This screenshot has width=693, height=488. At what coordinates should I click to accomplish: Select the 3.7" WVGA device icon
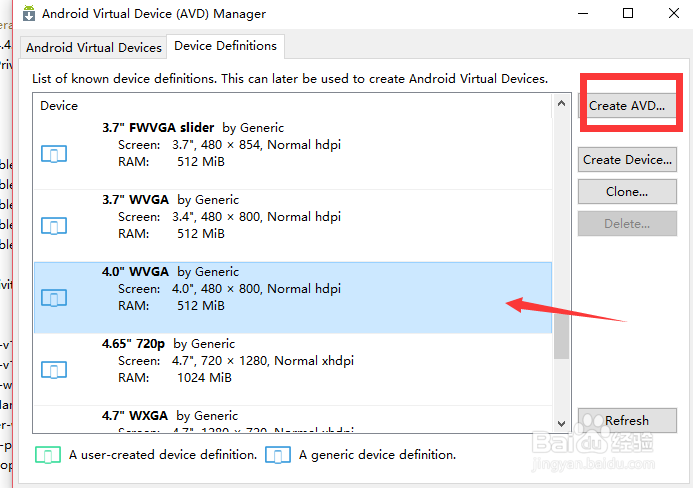54,226
